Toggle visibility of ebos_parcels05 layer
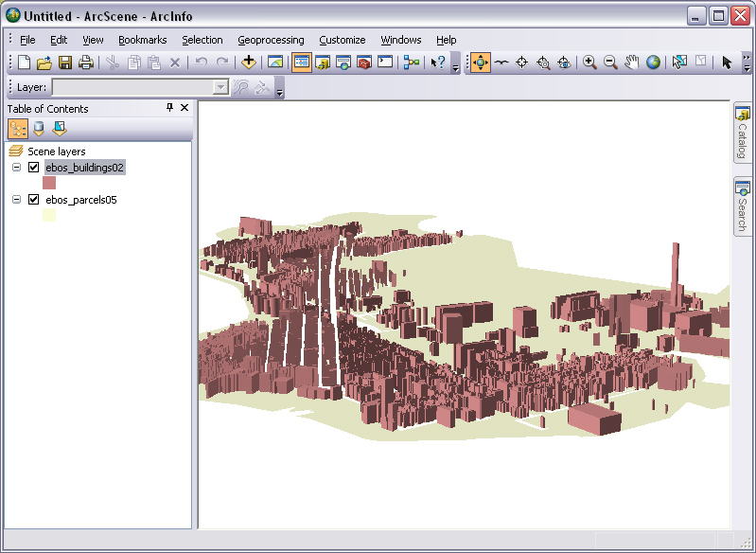756x553 pixels. tap(34, 200)
